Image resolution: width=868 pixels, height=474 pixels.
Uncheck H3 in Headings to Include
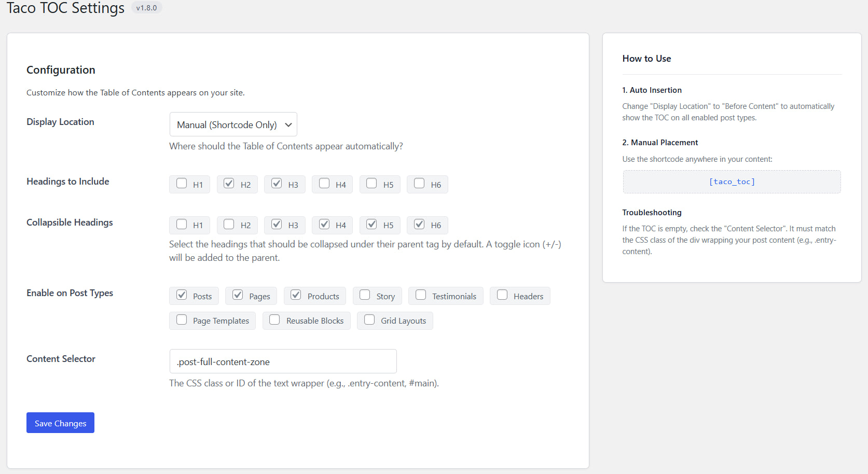coord(277,184)
